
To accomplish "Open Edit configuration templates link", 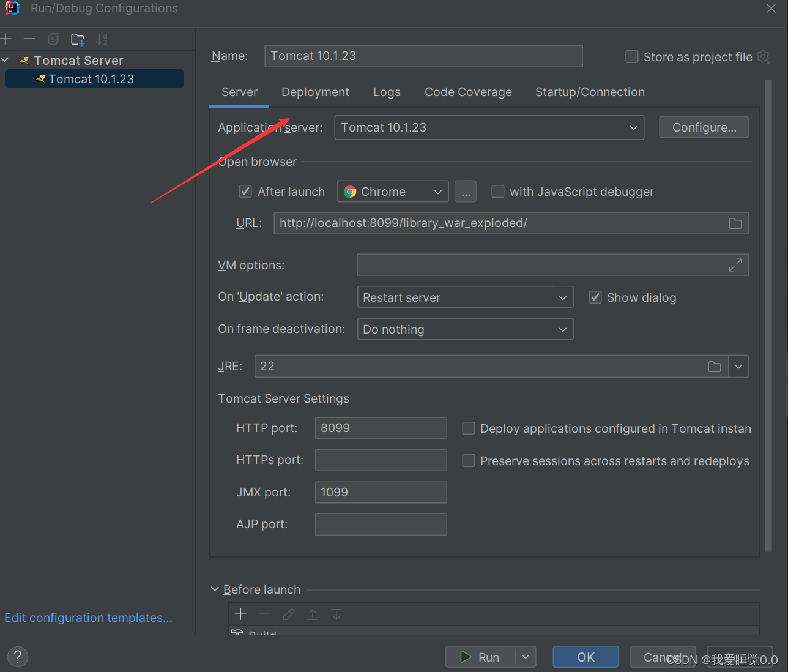I will point(88,618).
